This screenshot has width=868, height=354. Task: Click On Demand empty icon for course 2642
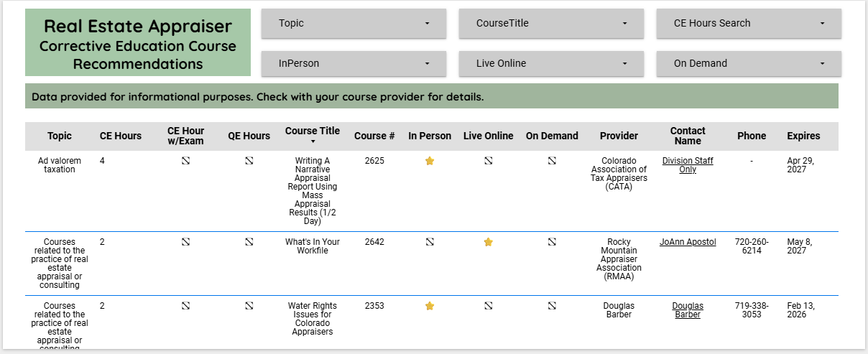click(552, 243)
